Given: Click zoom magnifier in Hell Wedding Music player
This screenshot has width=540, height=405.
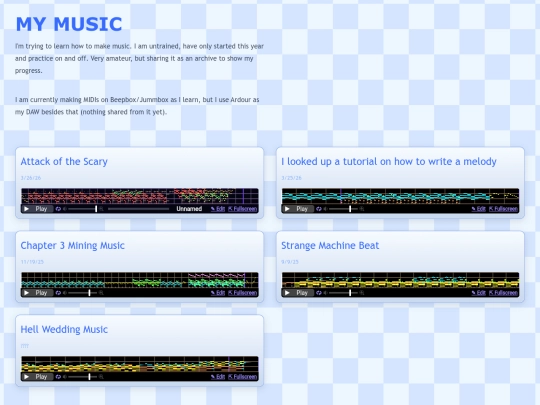Looking at the screenshot, I should (x=101, y=377).
